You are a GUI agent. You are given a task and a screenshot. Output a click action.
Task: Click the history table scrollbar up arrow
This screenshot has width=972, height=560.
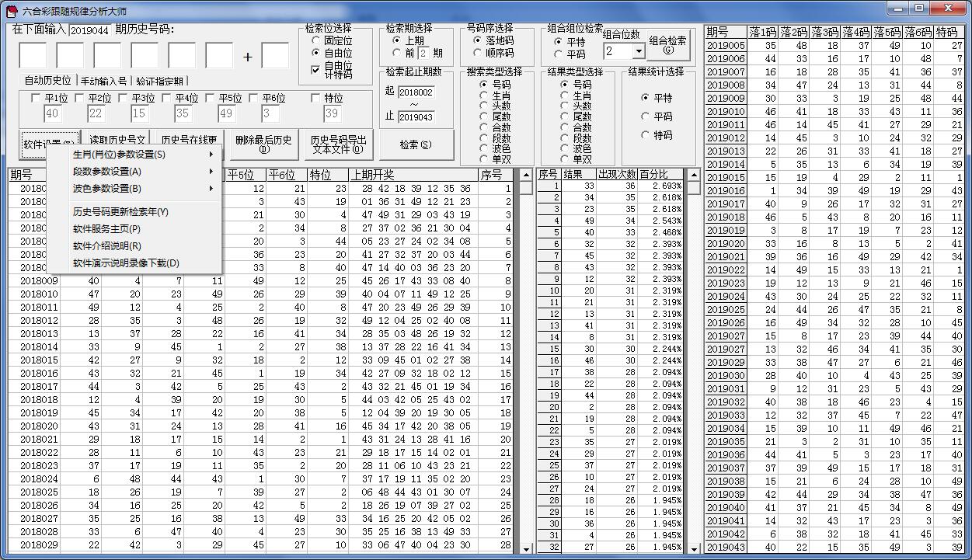526,176
